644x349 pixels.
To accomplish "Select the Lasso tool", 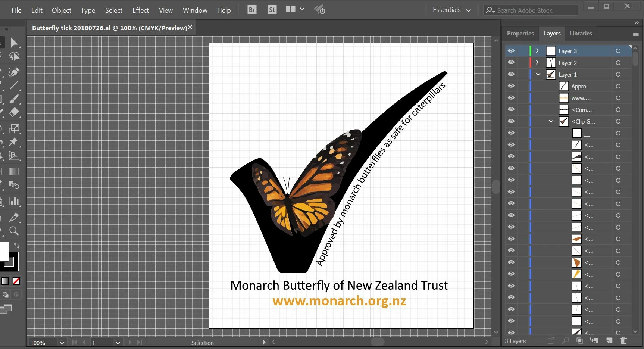I will click(x=14, y=56).
